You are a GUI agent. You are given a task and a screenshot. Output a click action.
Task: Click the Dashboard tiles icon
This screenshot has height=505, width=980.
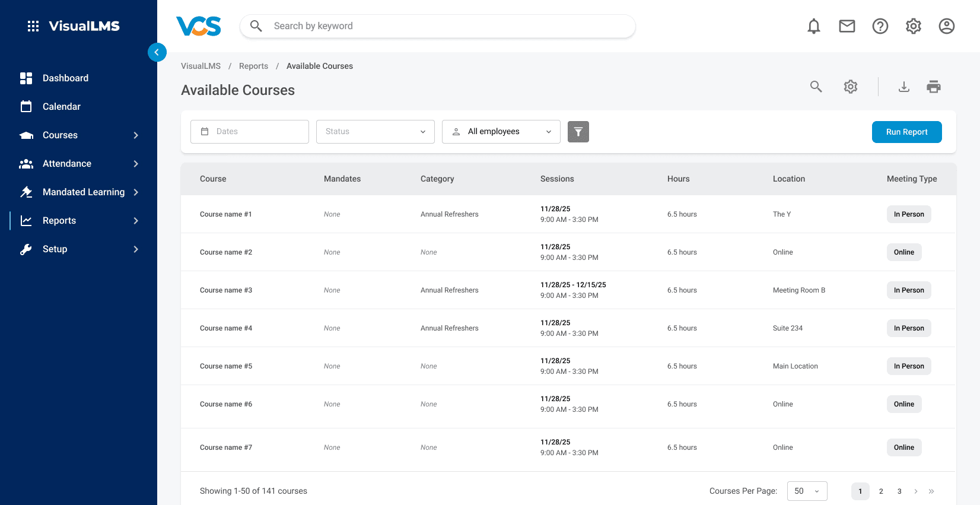(26, 78)
